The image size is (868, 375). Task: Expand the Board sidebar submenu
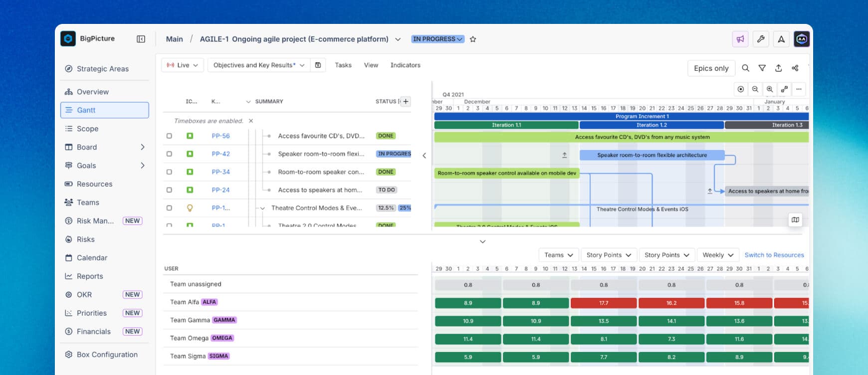pos(143,147)
